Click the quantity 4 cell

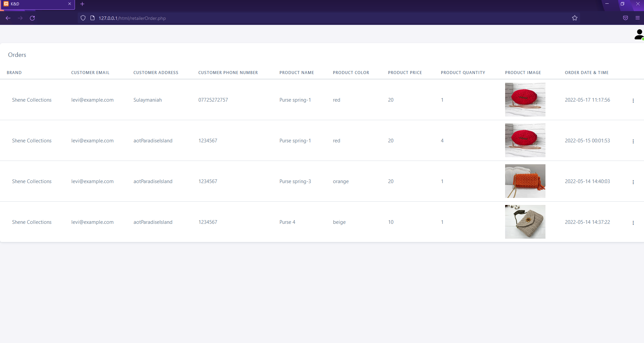442,141
